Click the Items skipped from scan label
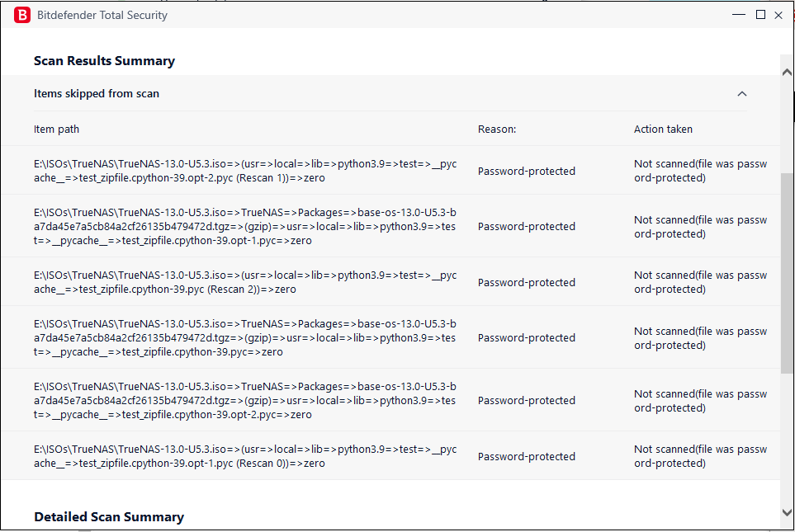Screen dimensions: 795x532 (x=97, y=94)
